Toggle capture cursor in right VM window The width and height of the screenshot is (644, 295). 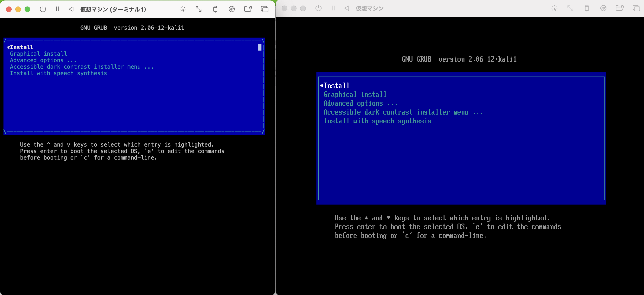[x=554, y=8]
